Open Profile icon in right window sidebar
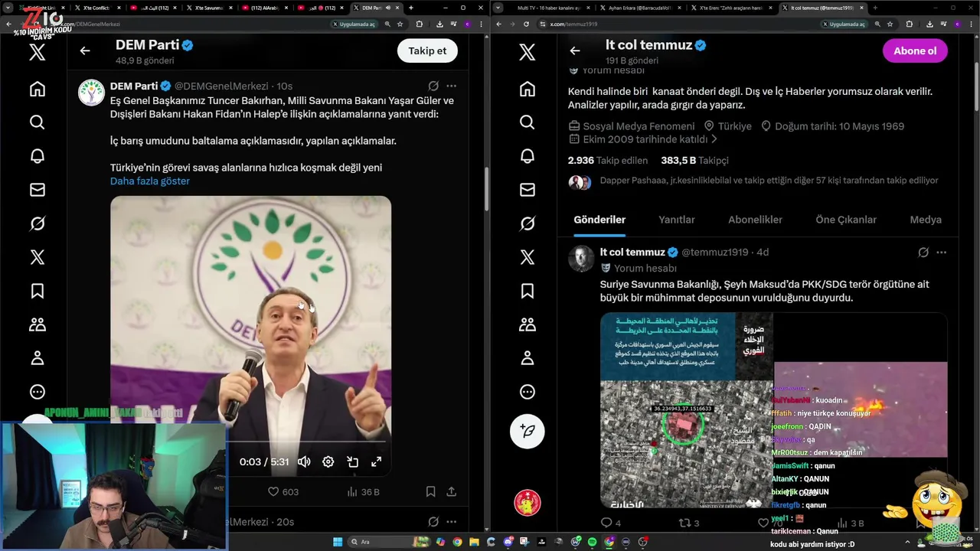This screenshot has height=551, width=980. click(527, 358)
